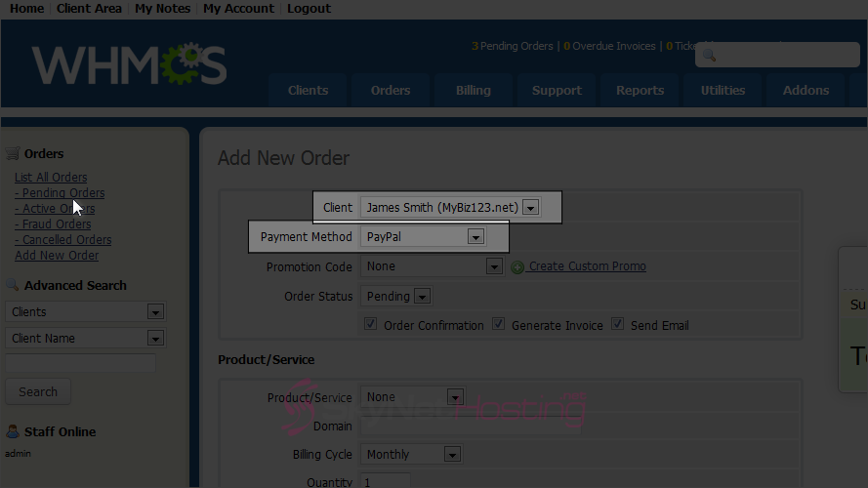This screenshot has width=868, height=488.
Task: Click the 'admin' staff name
Action: coord(18,453)
